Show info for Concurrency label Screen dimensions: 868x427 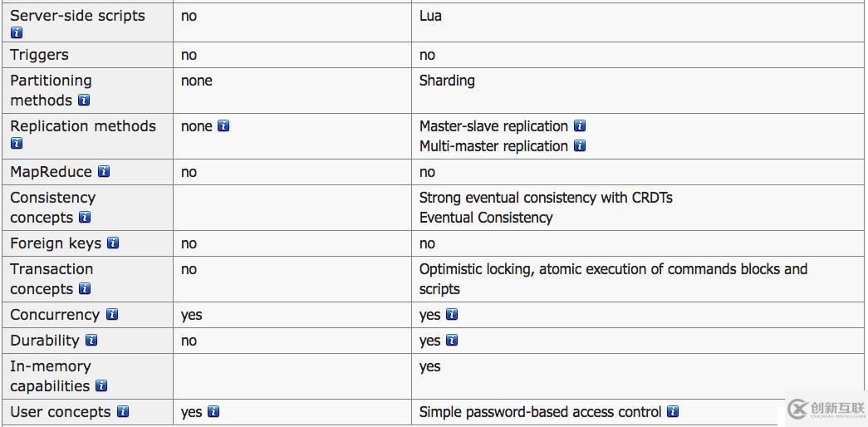click(x=111, y=315)
